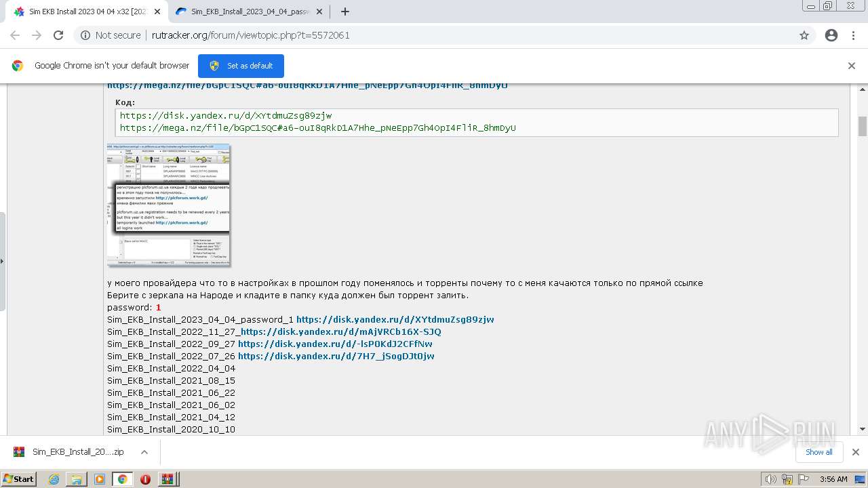Screen dimensions: 868x488
Task: Go forward in browser history
Action: pos(37,35)
